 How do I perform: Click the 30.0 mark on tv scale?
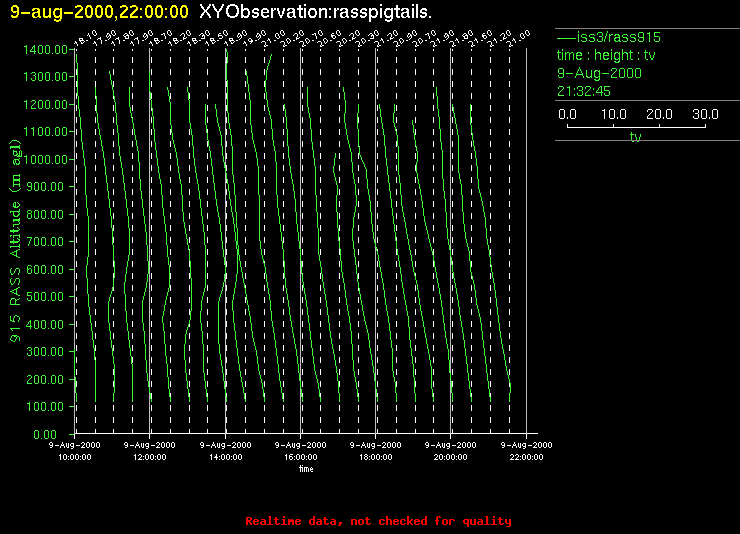click(x=706, y=115)
